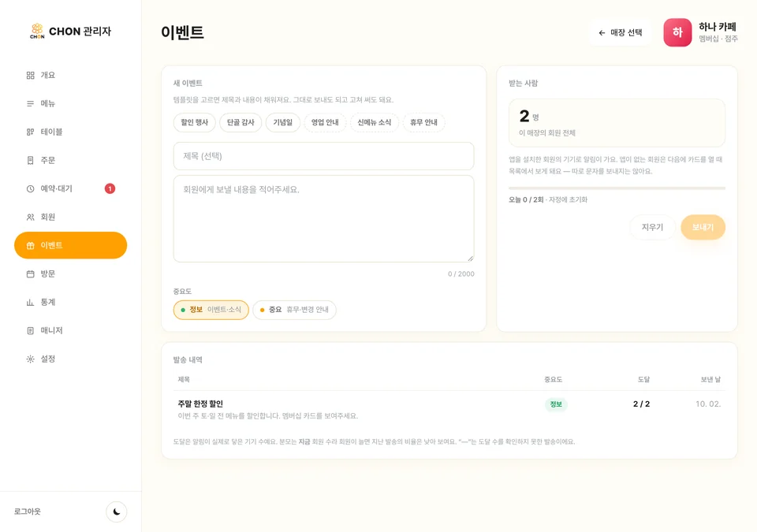Click the 0 / 2000 character counter
The width and height of the screenshot is (757, 532).
coord(461,274)
